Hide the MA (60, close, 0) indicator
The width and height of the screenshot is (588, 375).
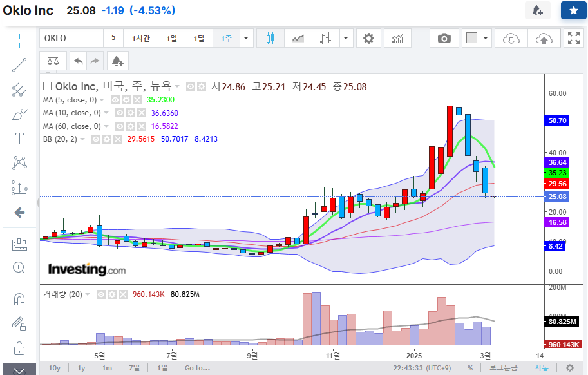point(120,126)
